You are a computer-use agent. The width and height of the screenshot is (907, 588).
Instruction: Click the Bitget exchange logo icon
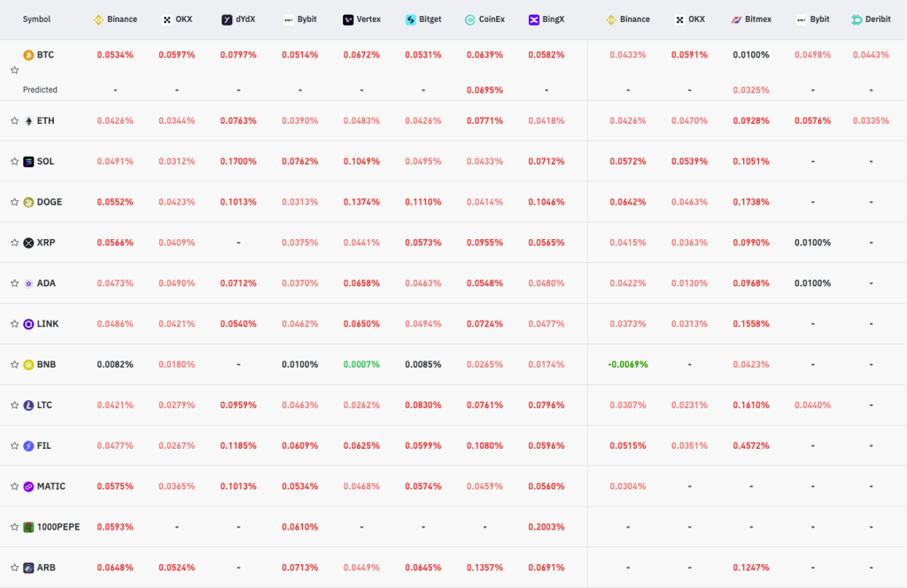click(x=410, y=19)
